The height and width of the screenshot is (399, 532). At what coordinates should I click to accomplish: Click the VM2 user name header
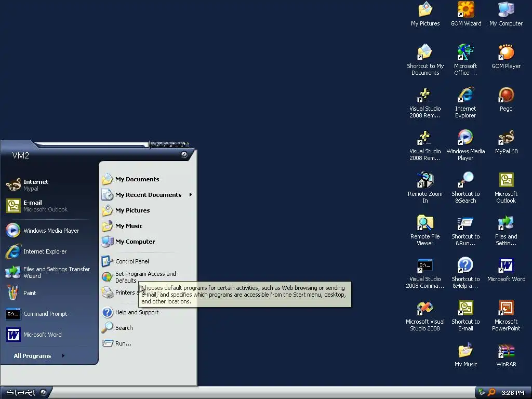21,156
